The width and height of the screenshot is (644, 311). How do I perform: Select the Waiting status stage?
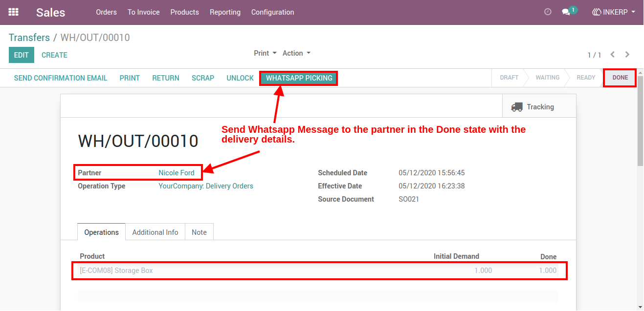pos(547,78)
